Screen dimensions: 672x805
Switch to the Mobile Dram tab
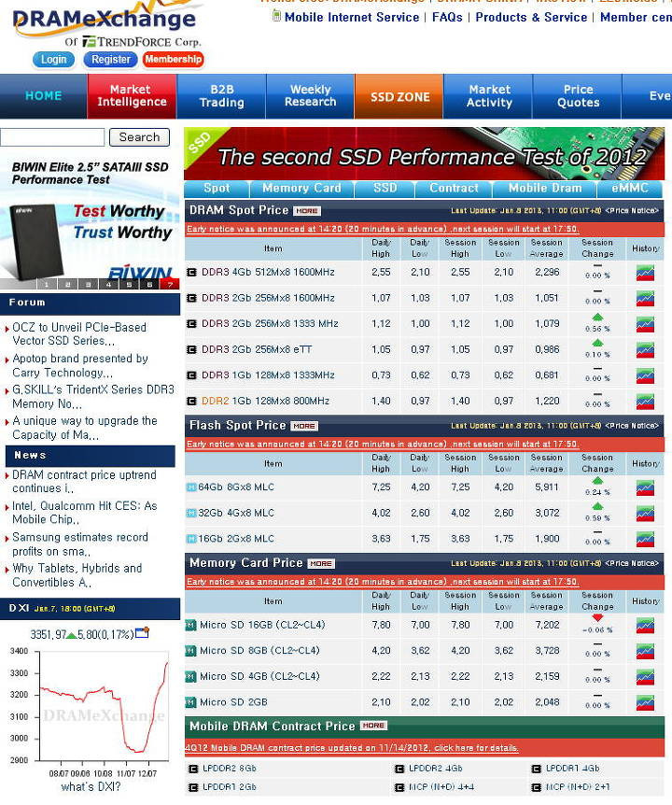tap(545, 189)
